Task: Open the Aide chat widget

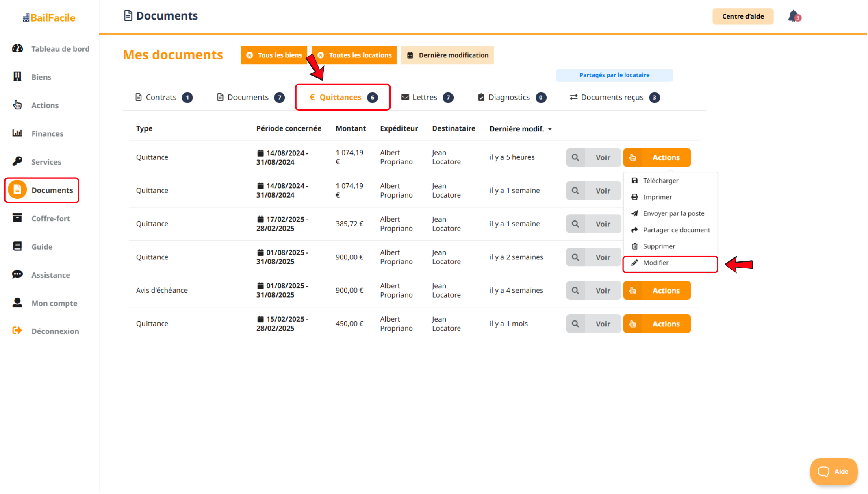Action: [833, 472]
